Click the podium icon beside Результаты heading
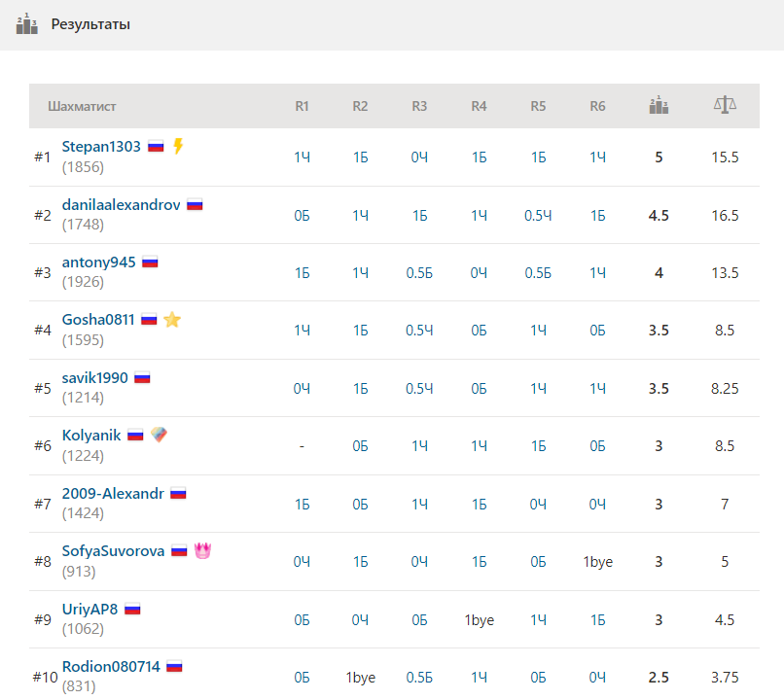The height and width of the screenshot is (700, 784). pyautogui.click(x=27, y=23)
